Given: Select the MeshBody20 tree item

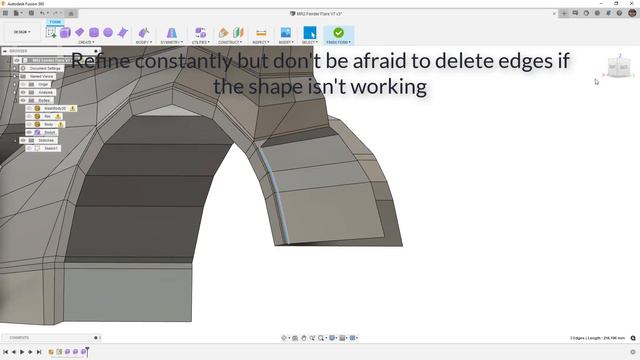Looking at the screenshot, I should 55,108.
